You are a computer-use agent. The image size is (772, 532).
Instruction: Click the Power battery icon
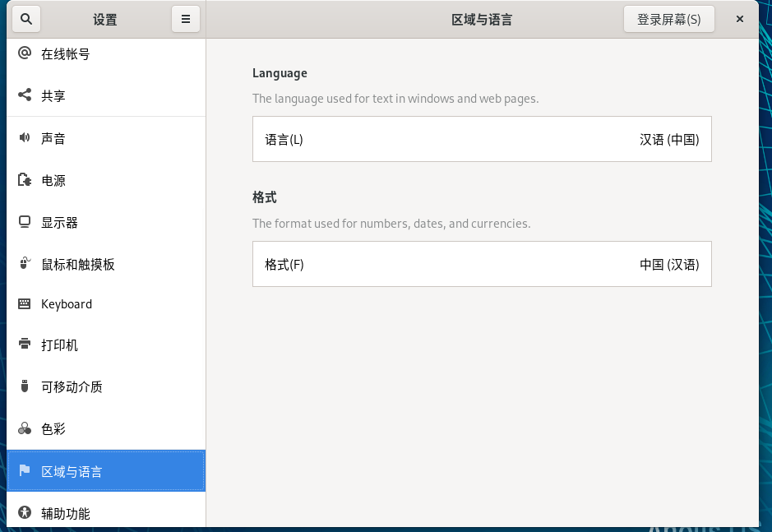tap(25, 180)
